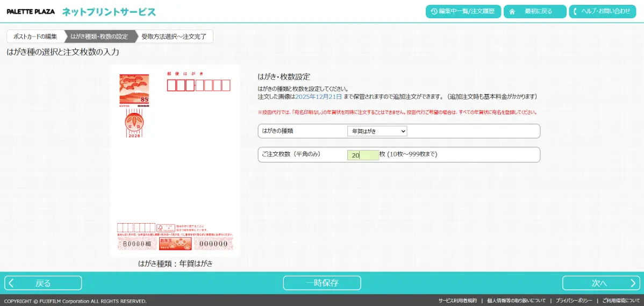The height and width of the screenshot is (306, 644).
Task: Click the 一時保存 button
Action: tap(322, 283)
